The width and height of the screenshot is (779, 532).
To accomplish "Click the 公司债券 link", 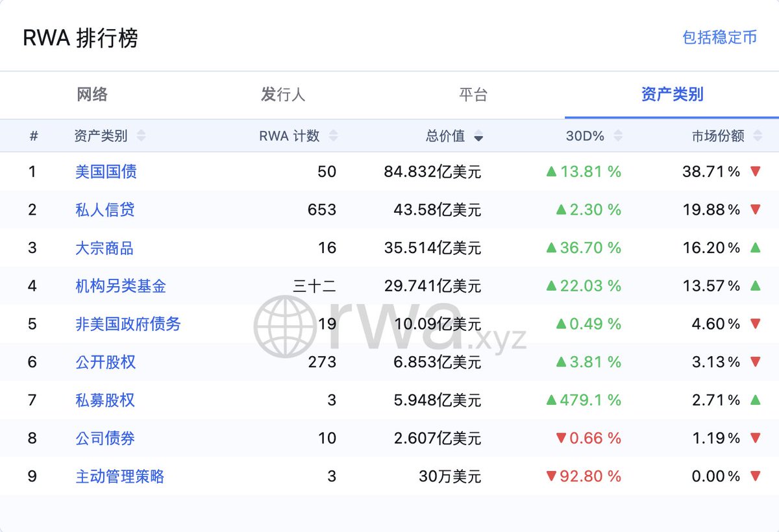I will (x=105, y=439).
